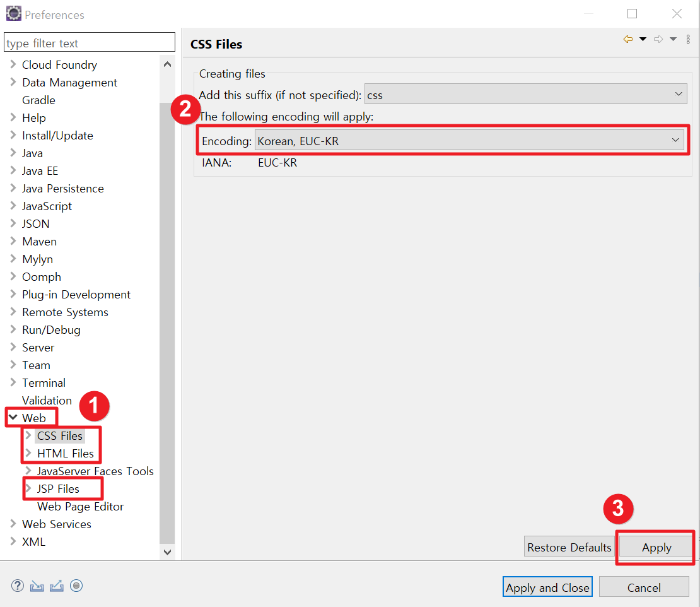Select Terminal preferences item
This screenshot has width=700, height=607.
pos(44,383)
